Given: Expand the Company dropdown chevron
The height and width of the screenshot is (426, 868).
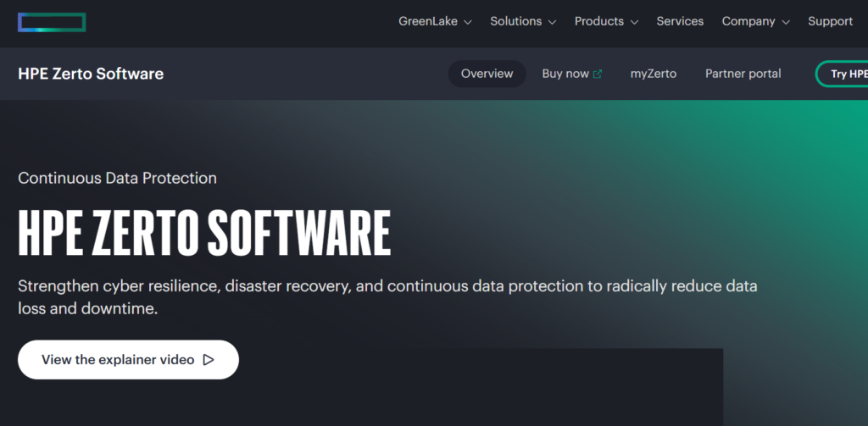Looking at the screenshot, I should click(x=785, y=22).
